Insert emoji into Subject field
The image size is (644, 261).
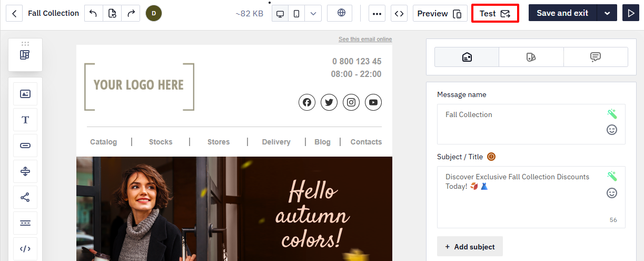[612, 193]
